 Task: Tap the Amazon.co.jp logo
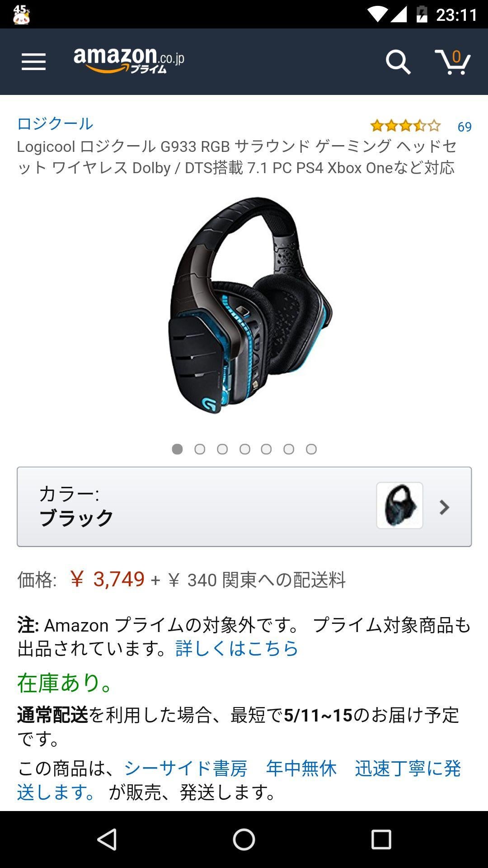coord(129,61)
